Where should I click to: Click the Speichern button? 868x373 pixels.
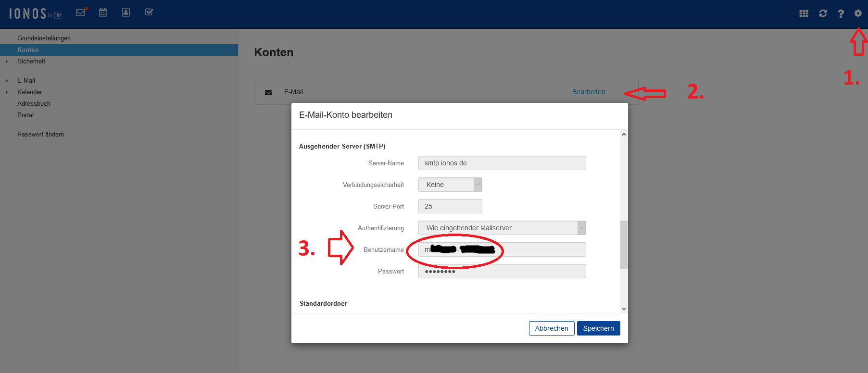coord(598,328)
